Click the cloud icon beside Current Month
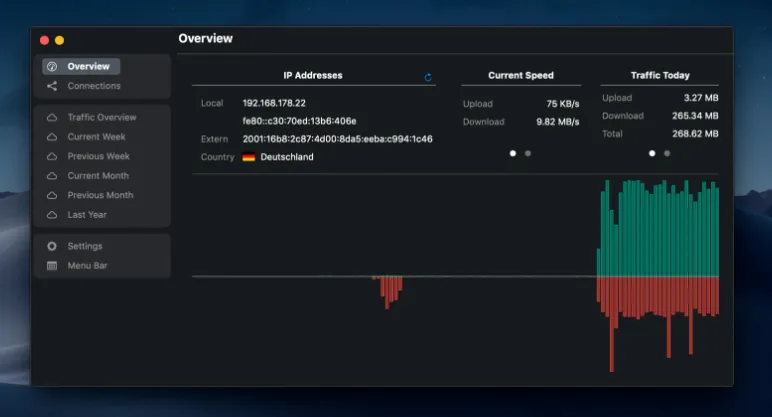The width and height of the screenshot is (772, 417). coord(52,176)
